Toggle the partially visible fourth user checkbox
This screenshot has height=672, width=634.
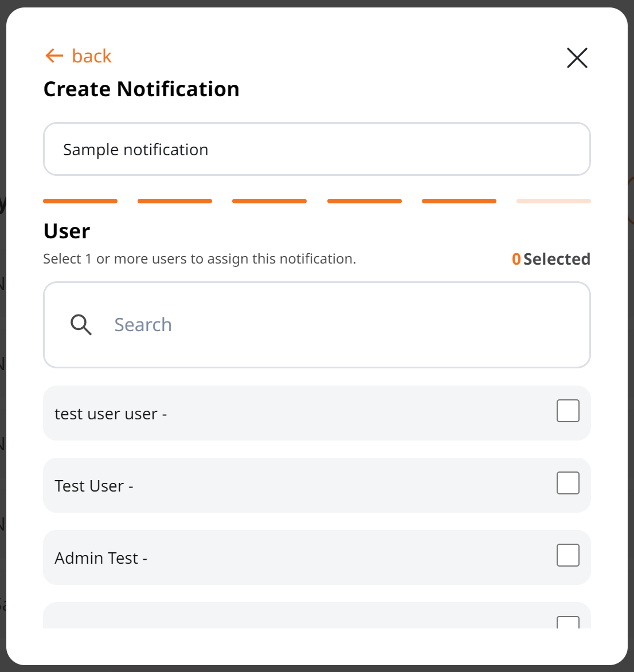click(x=568, y=622)
